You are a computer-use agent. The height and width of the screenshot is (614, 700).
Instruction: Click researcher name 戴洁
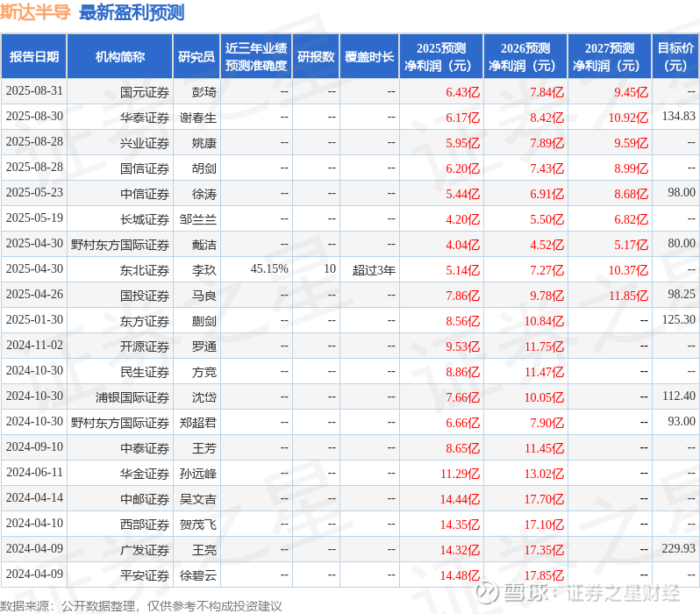coord(204,245)
